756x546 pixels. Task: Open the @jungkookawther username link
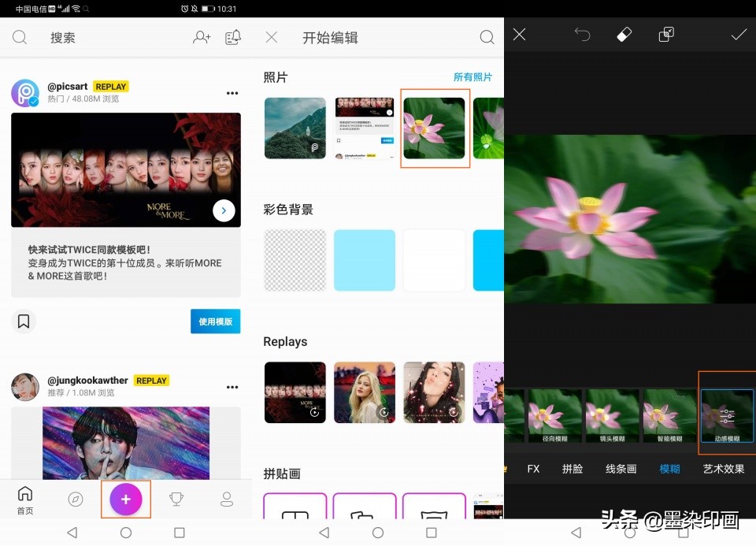coord(87,381)
